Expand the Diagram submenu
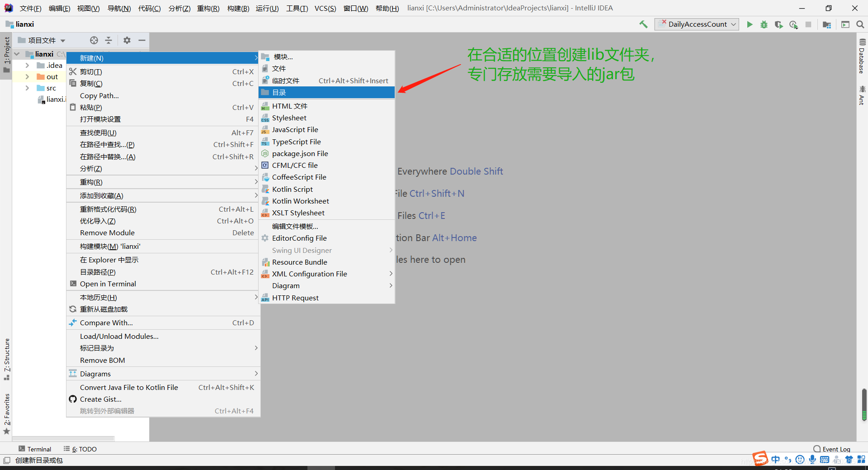 click(x=327, y=286)
